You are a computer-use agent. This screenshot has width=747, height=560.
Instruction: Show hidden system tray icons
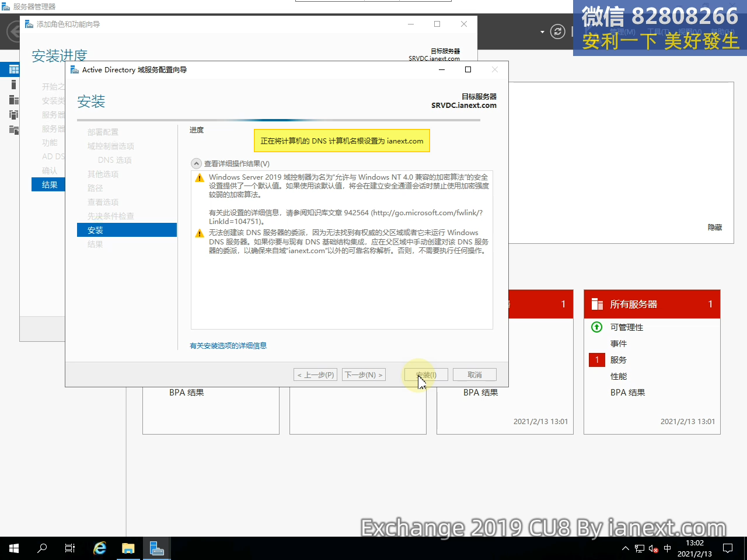pos(626,548)
